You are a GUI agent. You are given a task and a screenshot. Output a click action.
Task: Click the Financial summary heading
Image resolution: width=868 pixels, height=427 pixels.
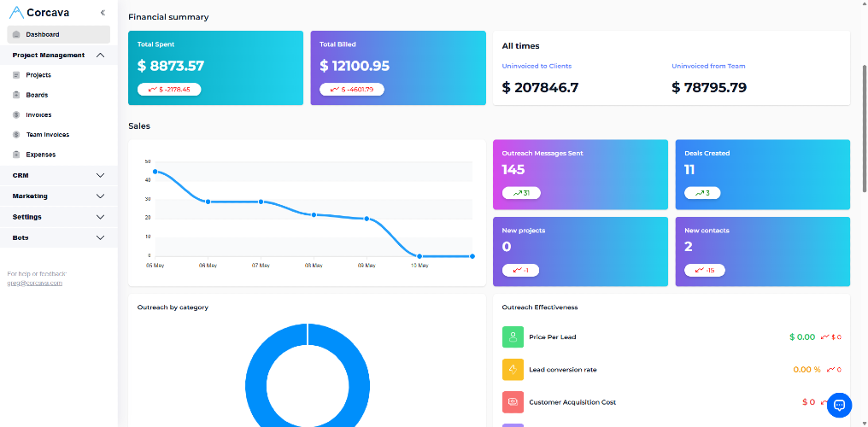[x=168, y=17]
